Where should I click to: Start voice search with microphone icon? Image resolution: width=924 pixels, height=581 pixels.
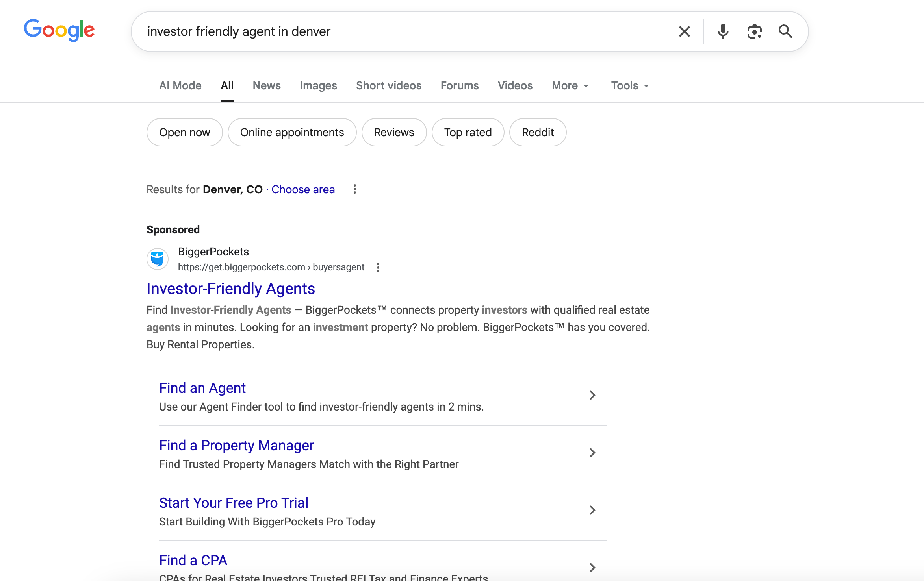click(x=723, y=31)
